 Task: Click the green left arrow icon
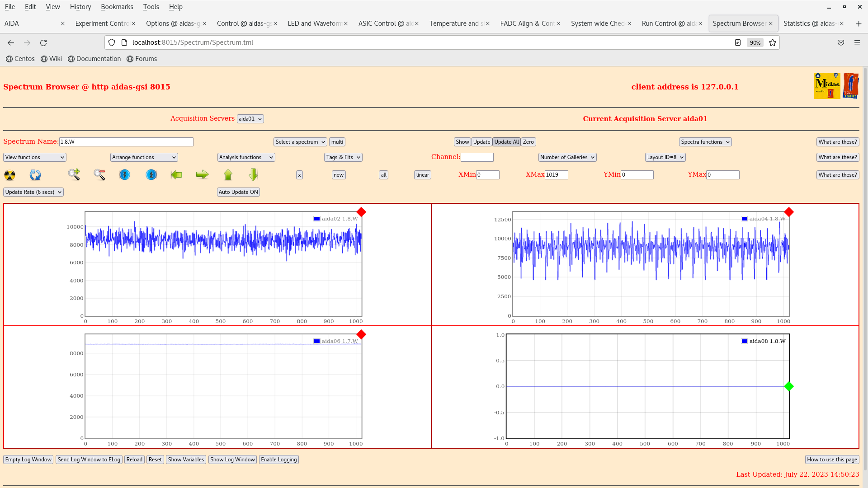click(176, 174)
